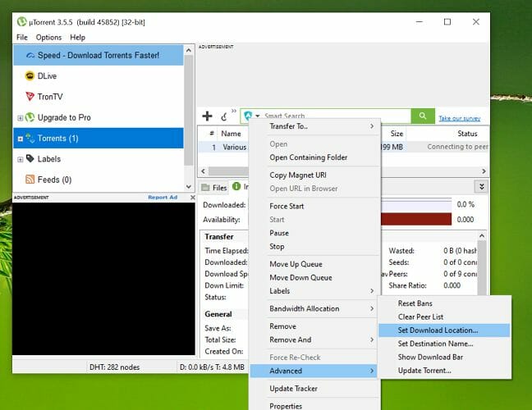The height and width of the screenshot is (410, 532).
Task: Click the Downloaded progress bar
Action: (416, 204)
